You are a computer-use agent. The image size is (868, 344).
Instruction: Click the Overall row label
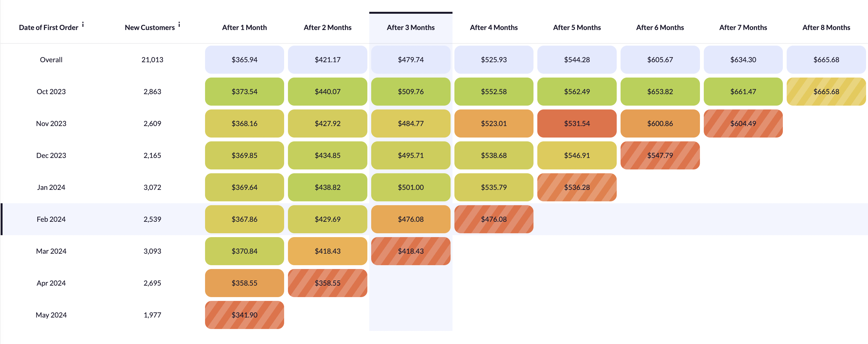pyautogui.click(x=51, y=60)
